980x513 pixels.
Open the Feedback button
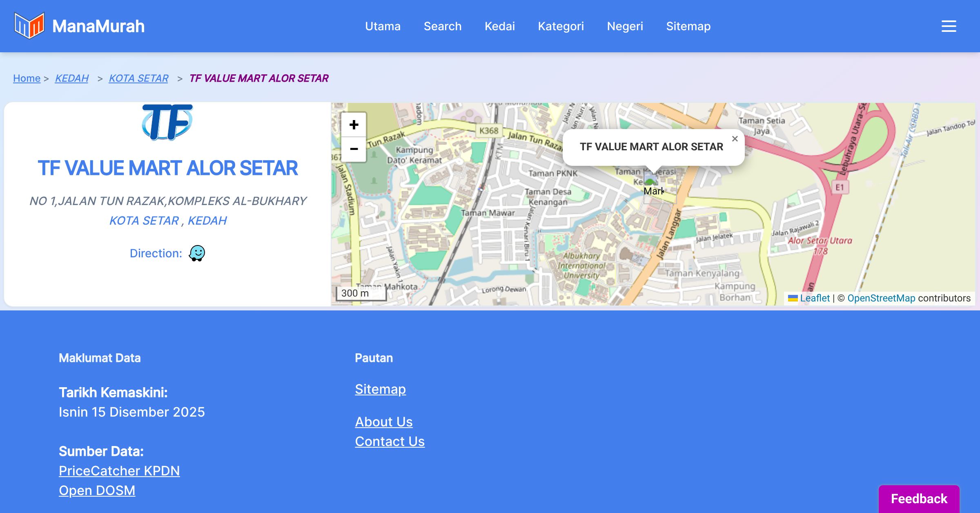pos(919,498)
